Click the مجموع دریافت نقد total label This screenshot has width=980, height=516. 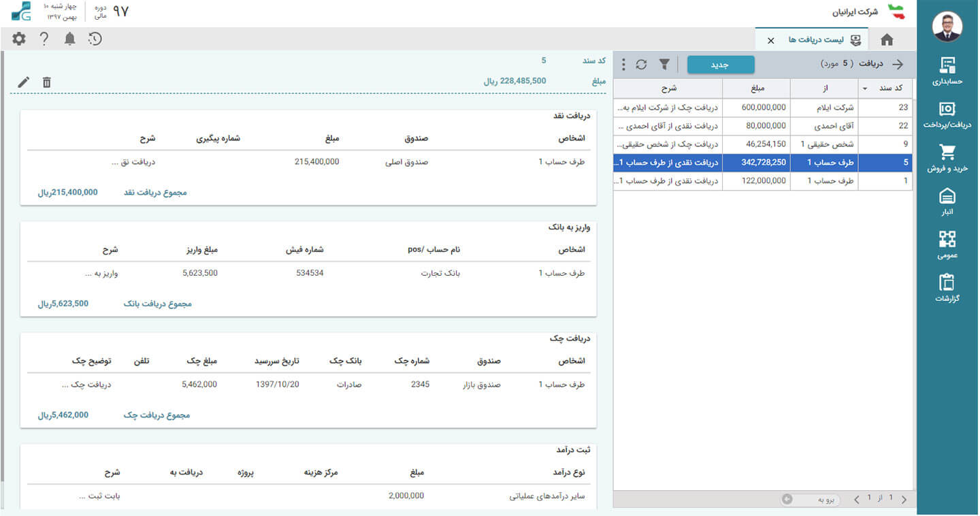click(155, 193)
